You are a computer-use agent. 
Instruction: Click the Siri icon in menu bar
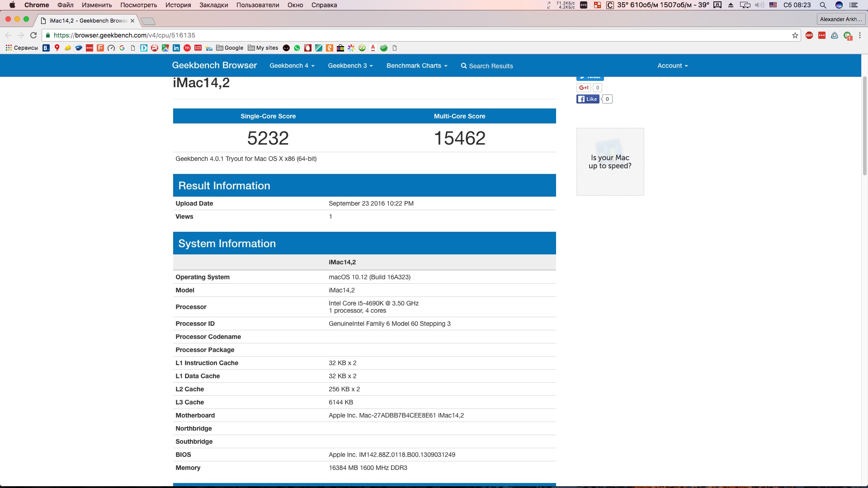pyautogui.click(x=839, y=5)
